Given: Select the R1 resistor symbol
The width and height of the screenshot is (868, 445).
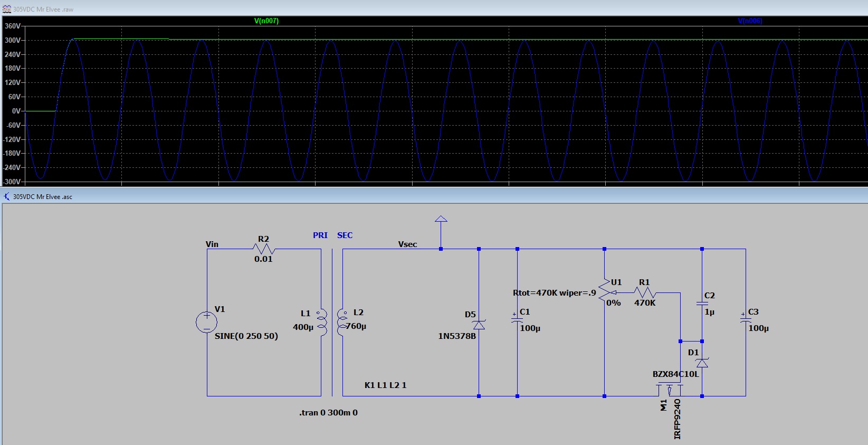Looking at the screenshot, I should [645, 292].
